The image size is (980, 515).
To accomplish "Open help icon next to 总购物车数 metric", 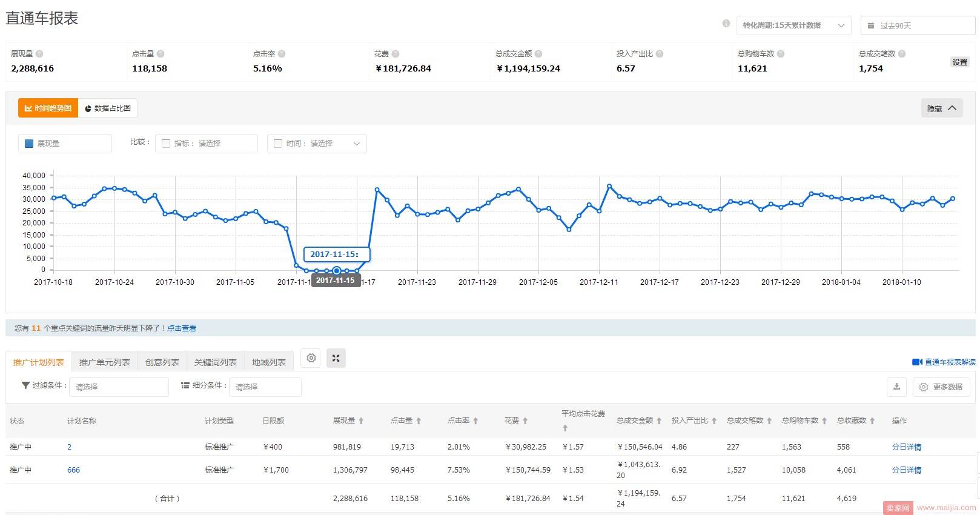I will 781,54.
